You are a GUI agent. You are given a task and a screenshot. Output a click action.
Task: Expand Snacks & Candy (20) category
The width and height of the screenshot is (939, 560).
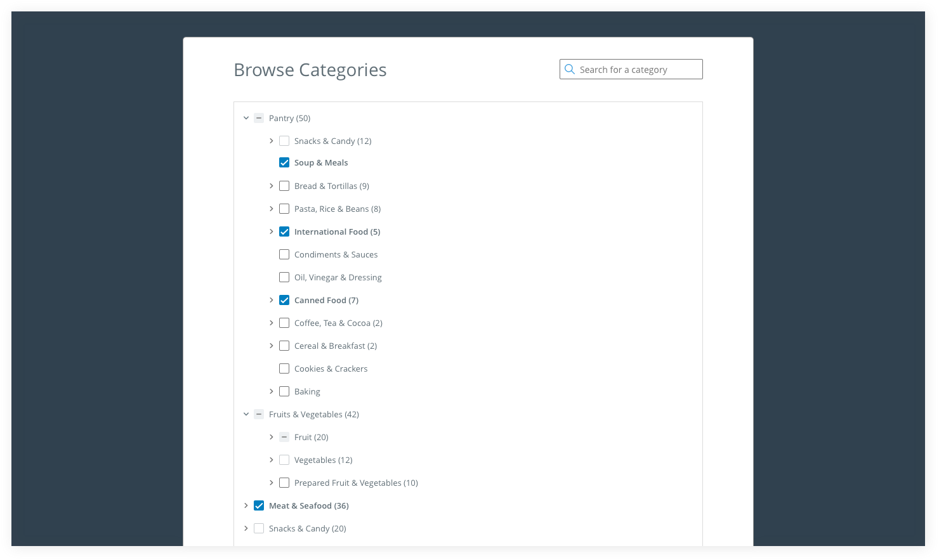[246, 528]
